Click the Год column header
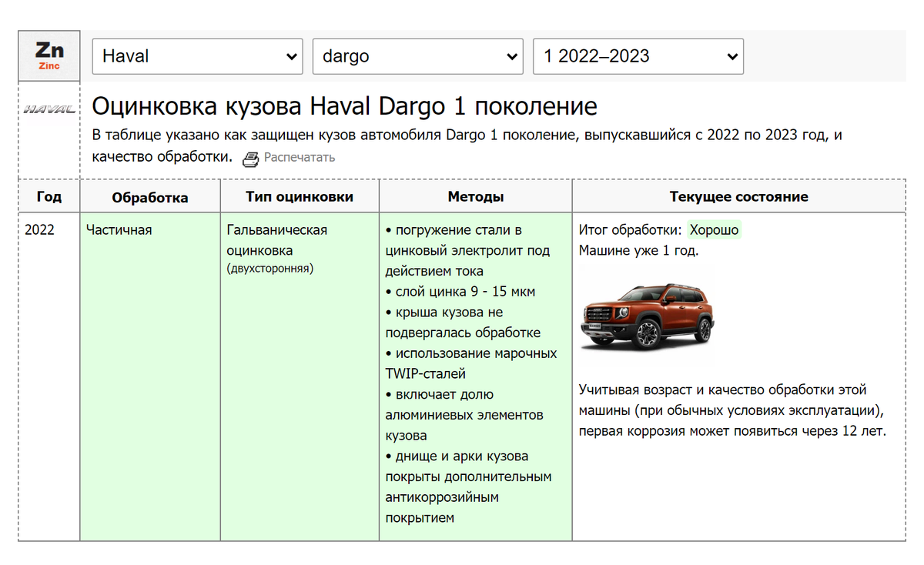The width and height of the screenshot is (924, 565). 49,196
